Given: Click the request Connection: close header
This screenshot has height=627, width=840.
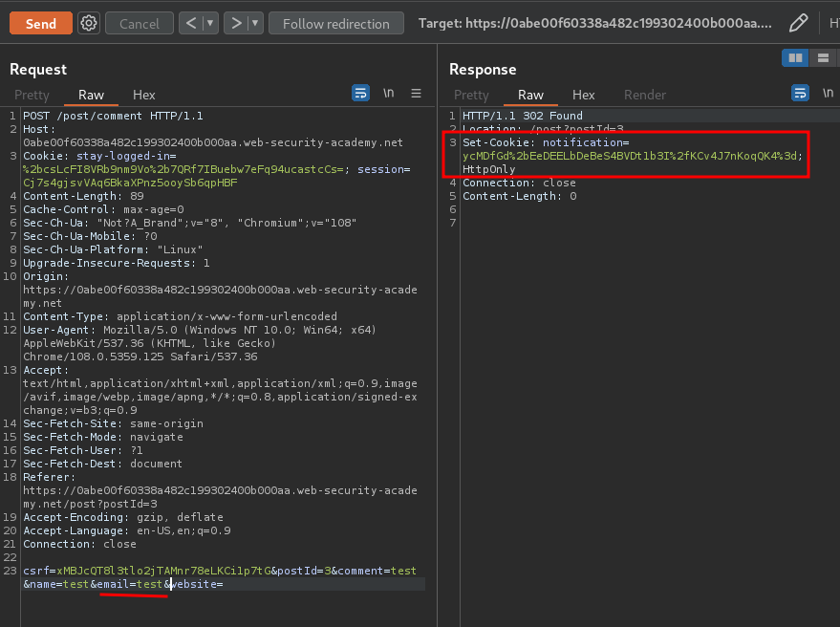Looking at the screenshot, I should point(79,545).
